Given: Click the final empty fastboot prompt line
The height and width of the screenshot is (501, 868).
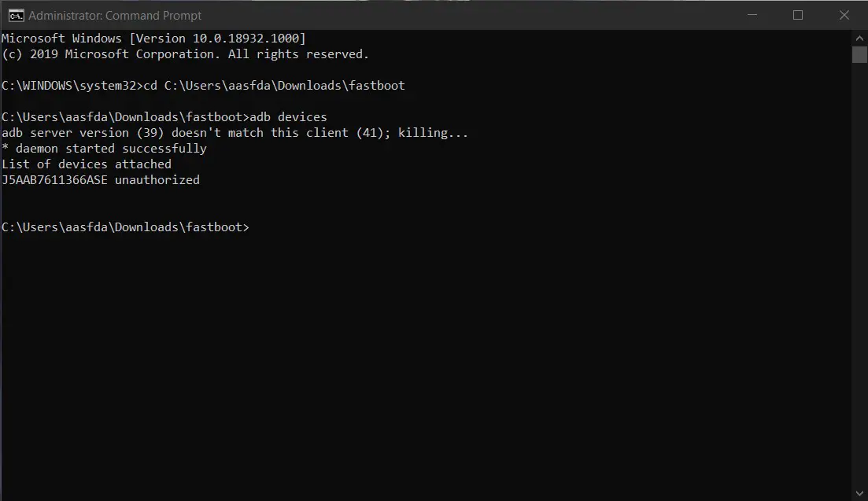Looking at the screenshot, I should click(x=126, y=227).
